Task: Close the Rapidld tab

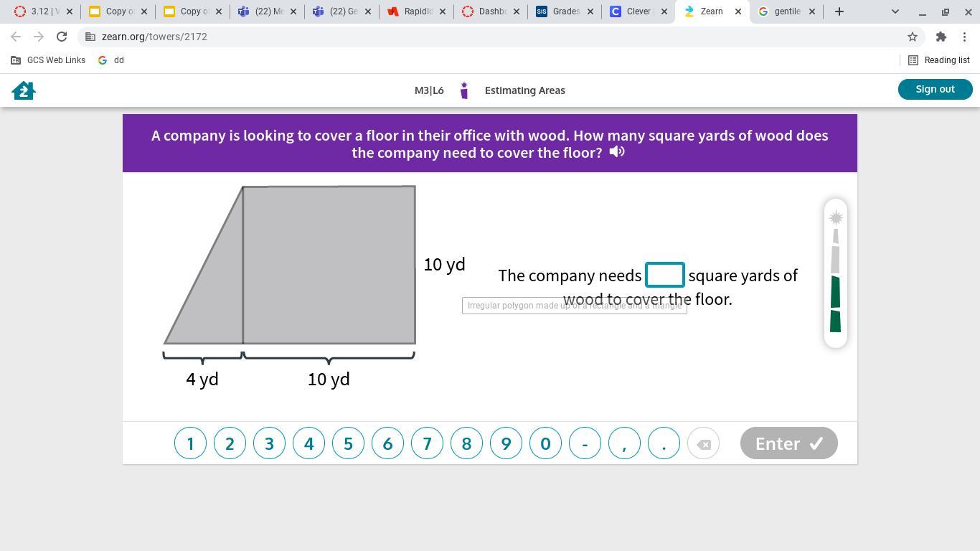Action: 442,11
